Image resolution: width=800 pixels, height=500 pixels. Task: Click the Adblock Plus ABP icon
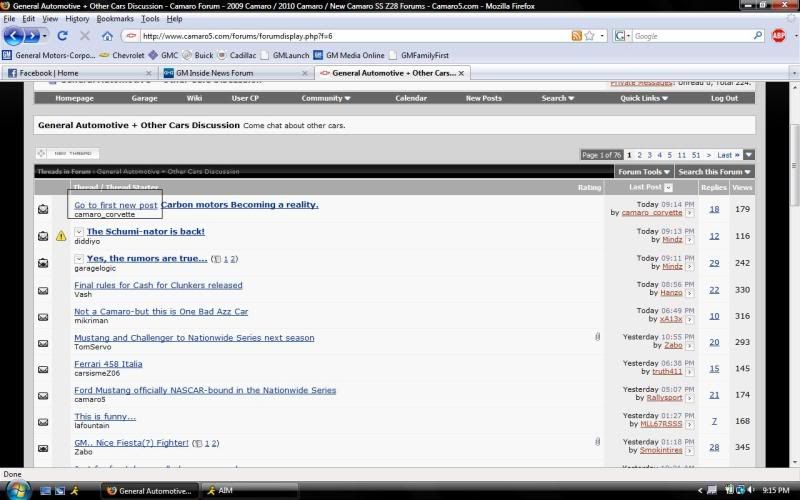click(778, 36)
